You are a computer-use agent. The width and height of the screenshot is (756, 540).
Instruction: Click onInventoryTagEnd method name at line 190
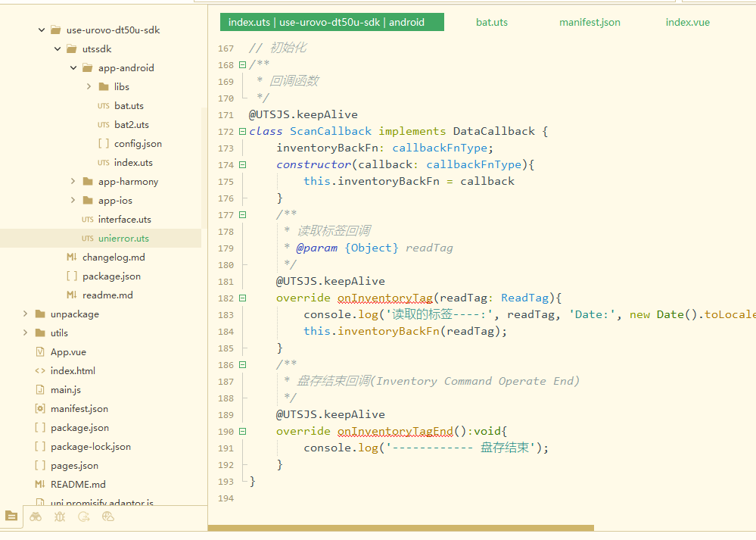coord(395,432)
